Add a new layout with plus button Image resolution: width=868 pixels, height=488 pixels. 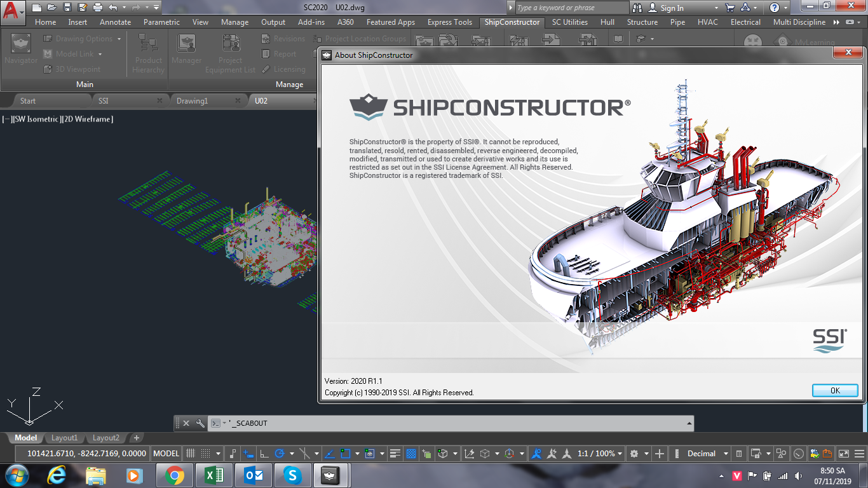pos(136,438)
